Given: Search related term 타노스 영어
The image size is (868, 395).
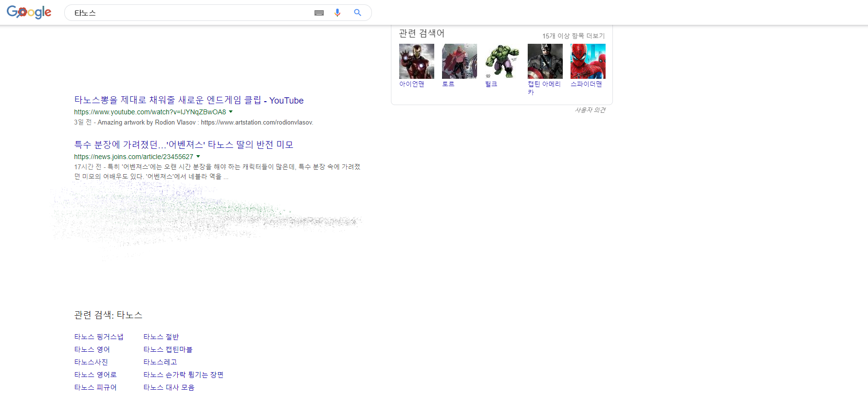Looking at the screenshot, I should (x=92, y=349).
